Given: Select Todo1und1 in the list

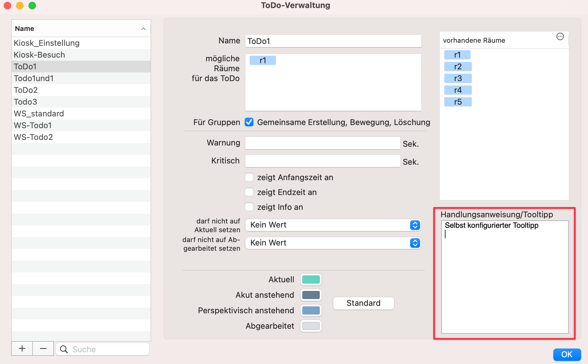Looking at the screenshot, I should click(x=81, y=78).
